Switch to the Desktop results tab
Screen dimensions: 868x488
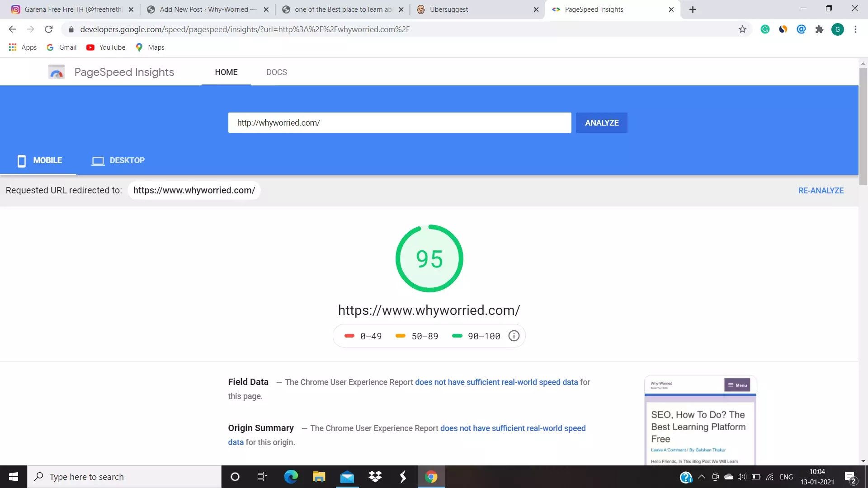tap(118, 160)
